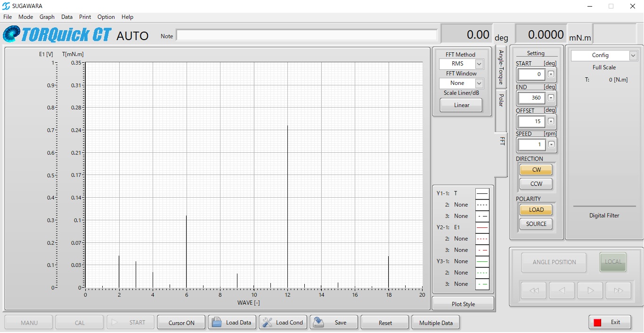Image resolution: width=644 pixels, height=333 pixels.
Task: Open the Mode menu
Action: [x=26, y=17]
